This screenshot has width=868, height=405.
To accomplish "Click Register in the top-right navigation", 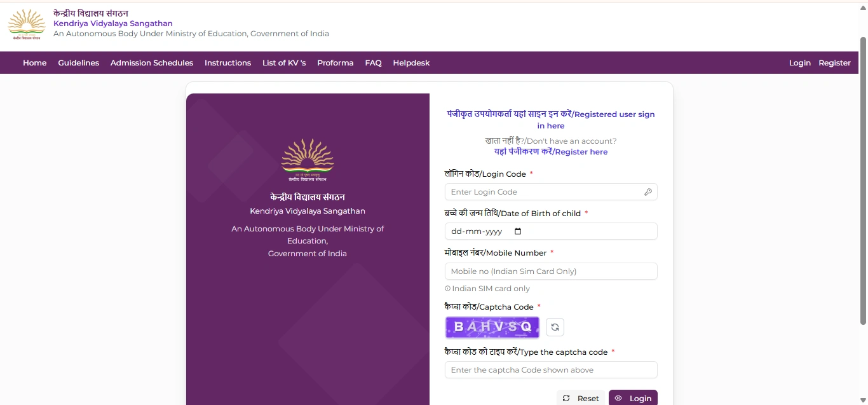I will tap(834, 63).
